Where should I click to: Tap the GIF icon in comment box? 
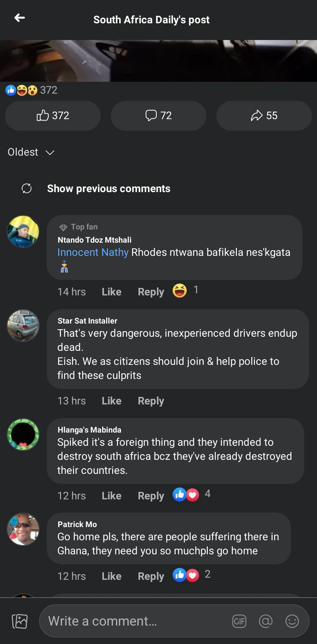click(239, 621)
